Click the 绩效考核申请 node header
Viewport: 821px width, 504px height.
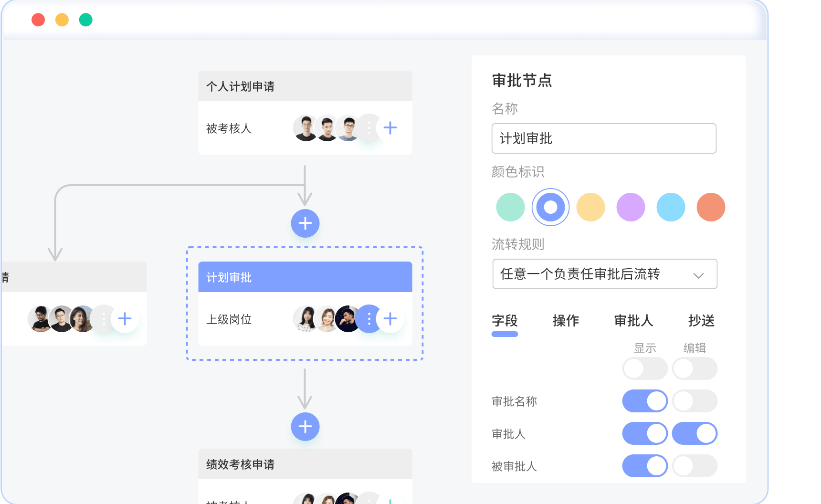pos(305,463)
